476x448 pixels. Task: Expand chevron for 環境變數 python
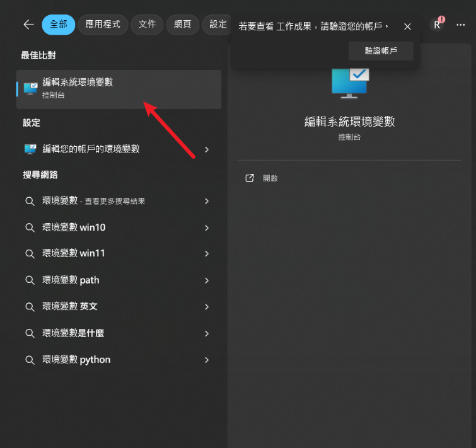pos(207,360)
